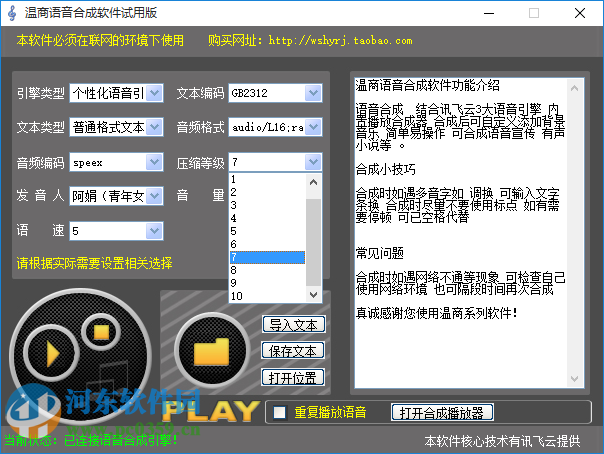Open the taobao purchase URL link
This screenshot has height=454, width=604.
tap(341, 40)
